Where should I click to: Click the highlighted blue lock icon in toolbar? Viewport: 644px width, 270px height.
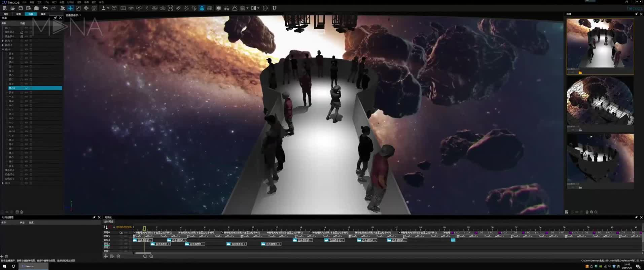click(x=202, y=8)
